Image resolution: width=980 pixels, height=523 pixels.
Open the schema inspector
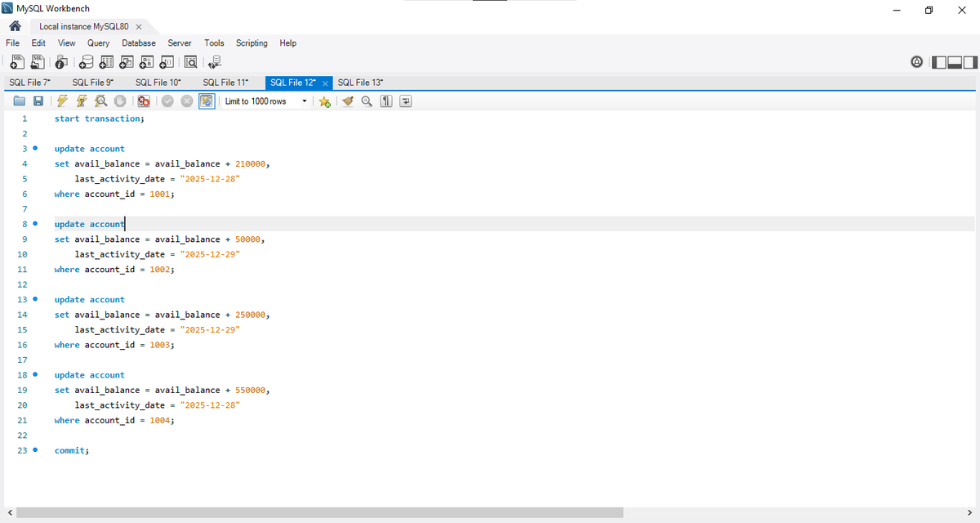coord(63,61)
